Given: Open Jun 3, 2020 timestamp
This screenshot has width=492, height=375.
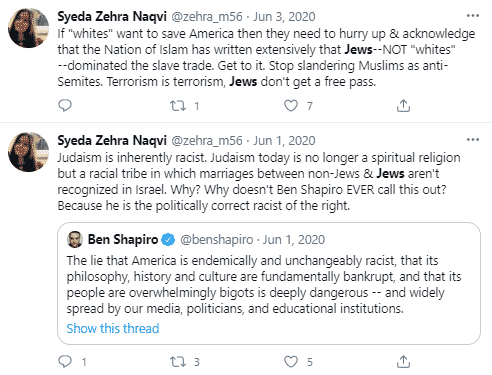Looking at the screenshot, I should (x=284, y=16).
